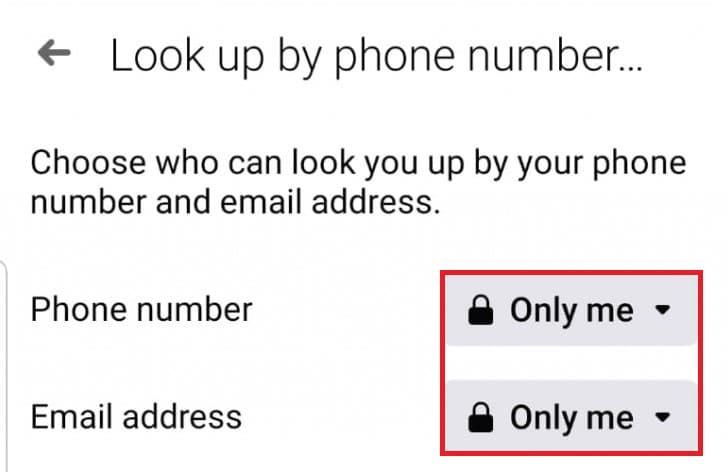Open the Phone number privacy dropdown

coord(570,312)
